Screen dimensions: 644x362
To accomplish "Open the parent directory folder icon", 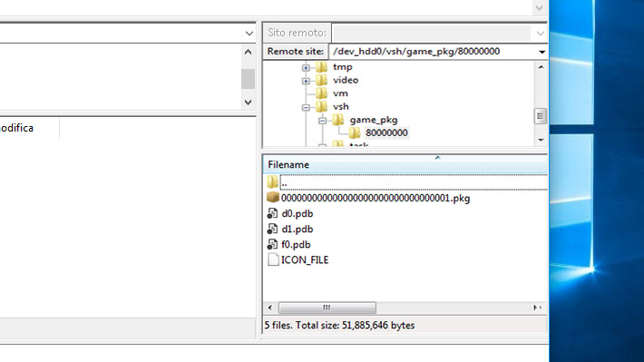I will click(x=273, y=182).
